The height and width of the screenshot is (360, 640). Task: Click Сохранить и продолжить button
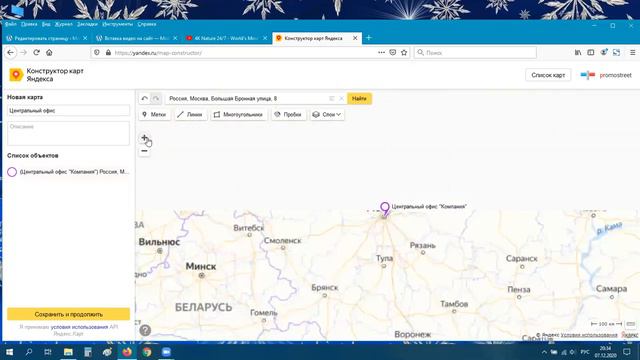[x=68, y=314]
